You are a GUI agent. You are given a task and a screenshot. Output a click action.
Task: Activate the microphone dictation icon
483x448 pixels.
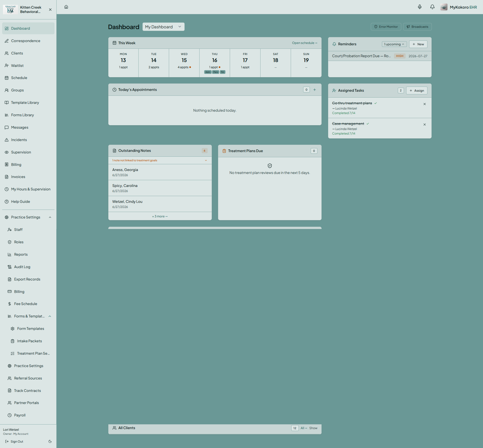(420, 7)
